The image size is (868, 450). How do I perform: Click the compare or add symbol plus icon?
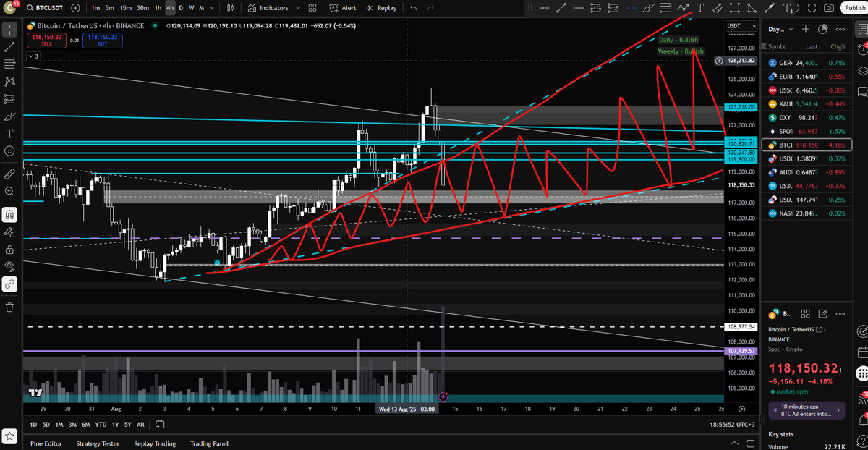[76, 8]
